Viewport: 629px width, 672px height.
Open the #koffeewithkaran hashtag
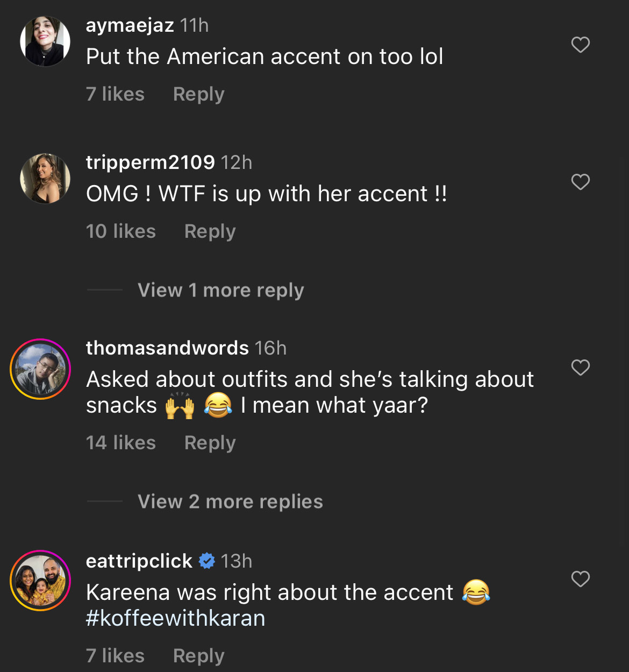[x=175, y=618]
